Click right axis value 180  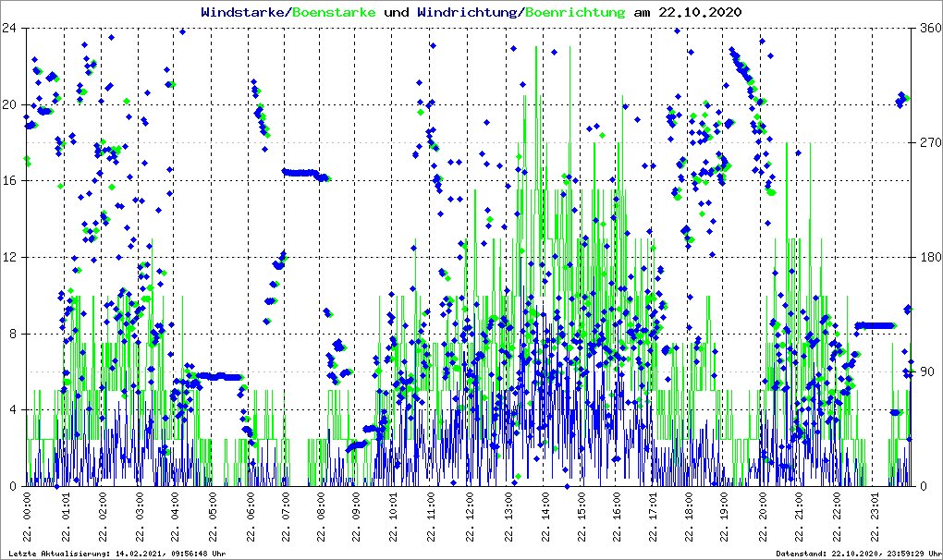point(930,257)
